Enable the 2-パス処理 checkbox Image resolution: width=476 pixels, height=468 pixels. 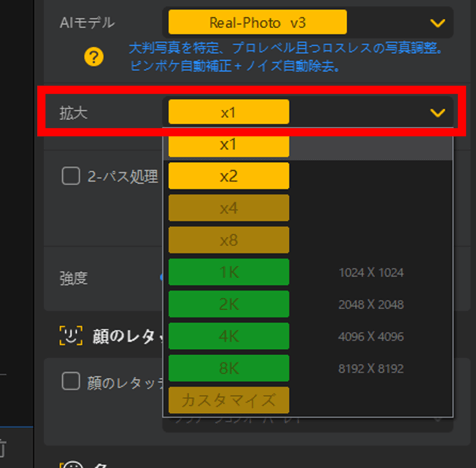tap(71, 177)
